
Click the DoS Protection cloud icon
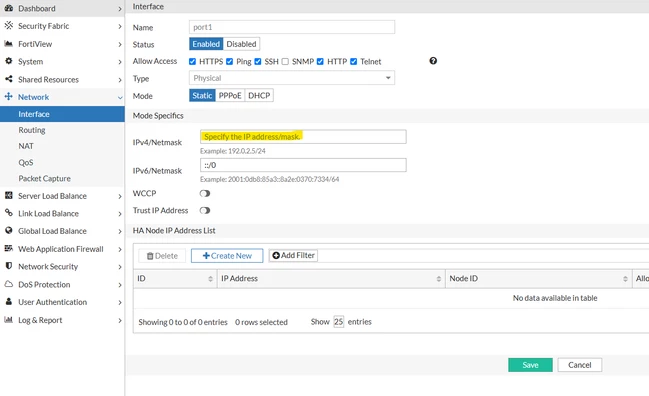[x=8, y=284]
